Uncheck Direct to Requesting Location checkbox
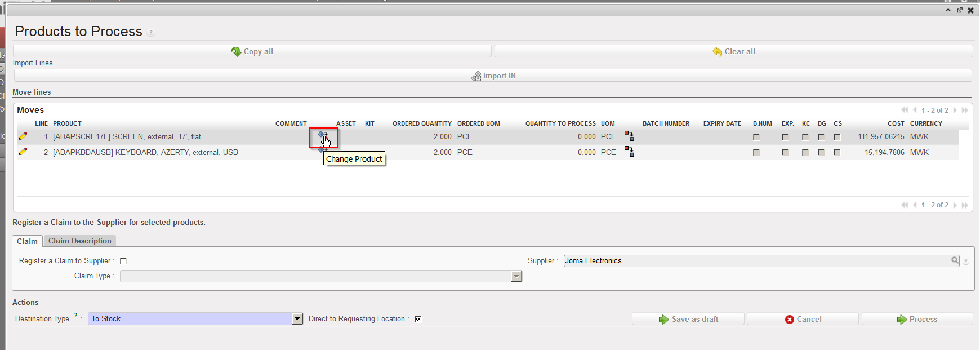Screen dimensions: 980x350 click(418, 319)
